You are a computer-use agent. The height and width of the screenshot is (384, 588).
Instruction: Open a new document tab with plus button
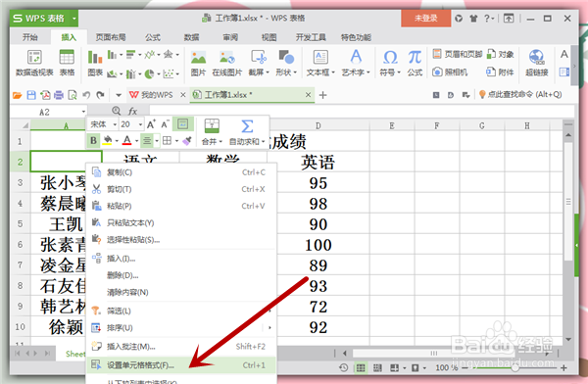[322, 95]
